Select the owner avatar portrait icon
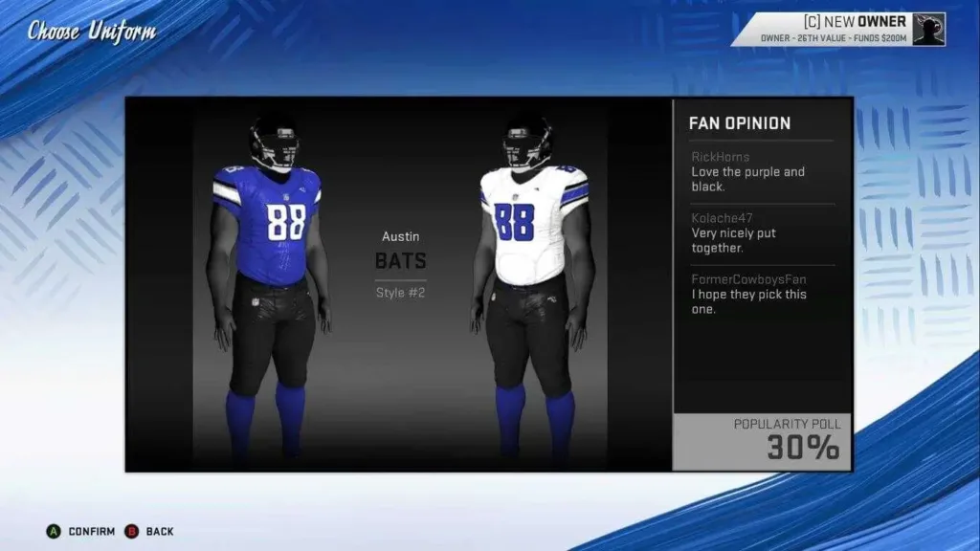Viewport: 980px width, 551px height. coord(928,30)
